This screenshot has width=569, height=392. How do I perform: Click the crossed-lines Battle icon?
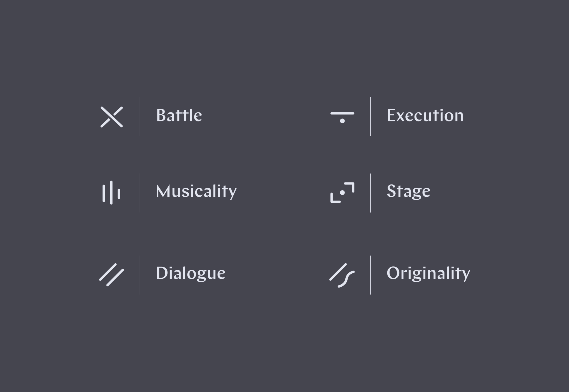pyautogui.click(x=112, y=117)
